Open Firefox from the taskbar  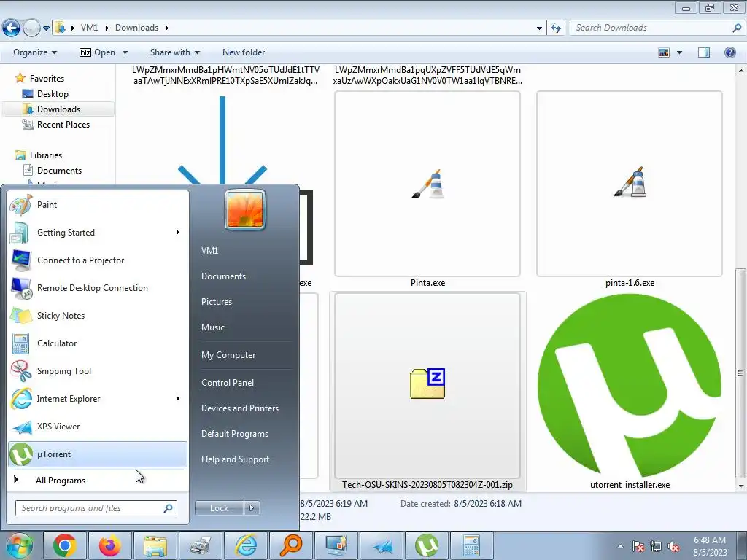(x=110, y=545)
